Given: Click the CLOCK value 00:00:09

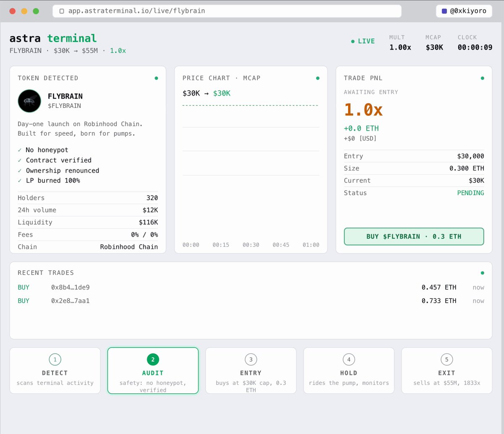Looking at the screenshot, I should click(x=475, y=47).
